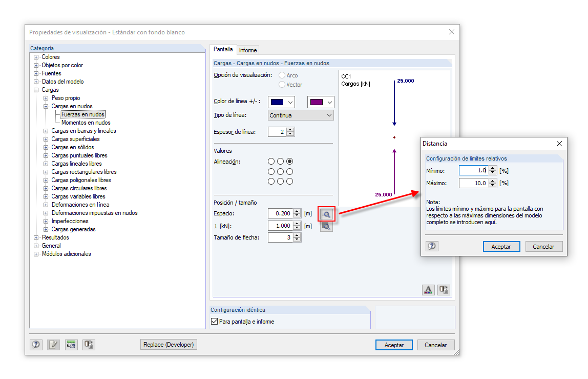Expand the Resultados tree node

pyautogui.click(x=36, y=238)
